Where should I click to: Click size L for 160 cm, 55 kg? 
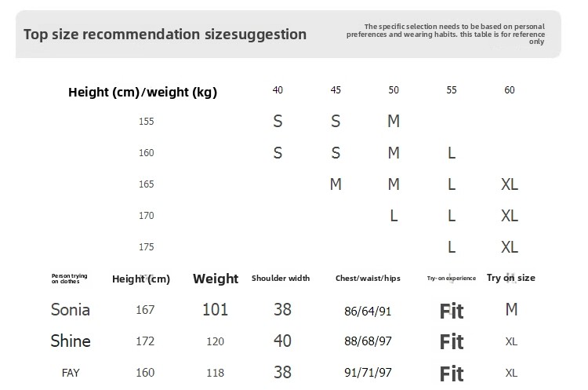click(x=452, y=153)
